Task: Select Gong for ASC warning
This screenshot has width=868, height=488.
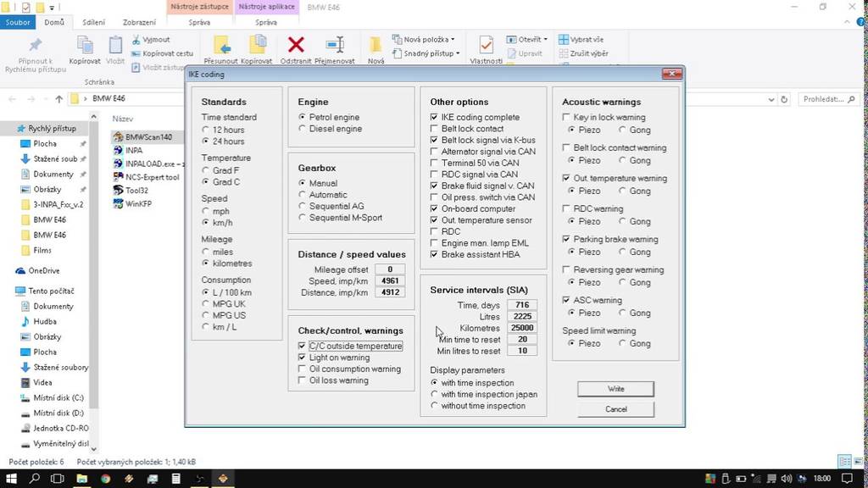Action: [x=622, y=313]
